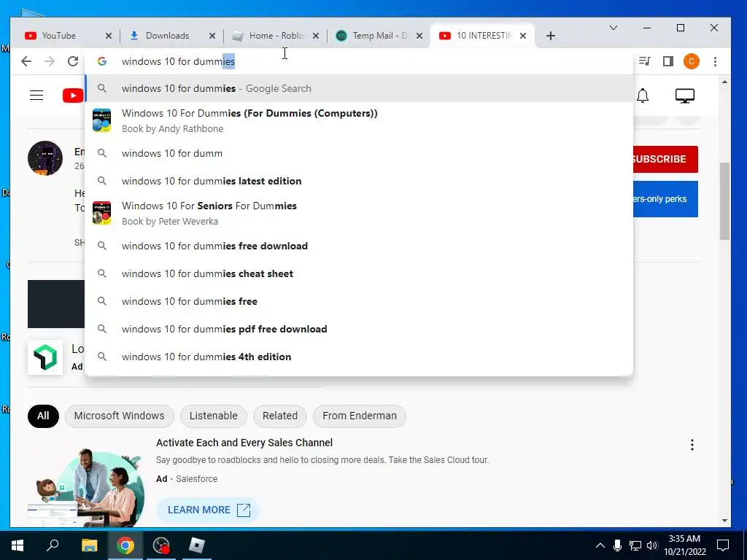Click LEARN MORE on Salesforce ad
The image size is (747, 560).
[x=208, y=510]
